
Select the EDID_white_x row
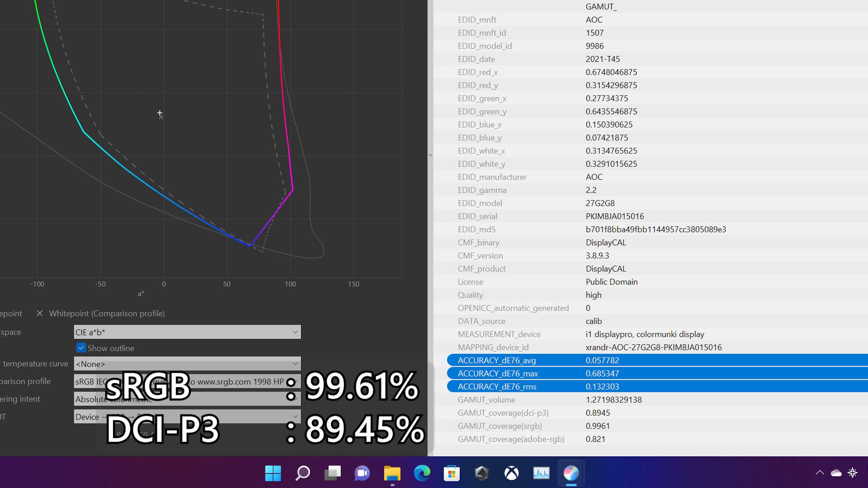point(651,150)
